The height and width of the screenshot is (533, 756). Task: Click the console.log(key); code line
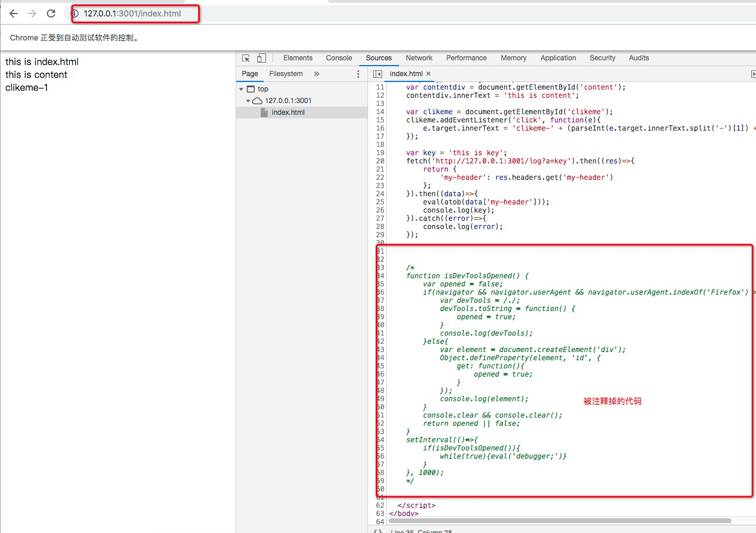coord(459,210)
